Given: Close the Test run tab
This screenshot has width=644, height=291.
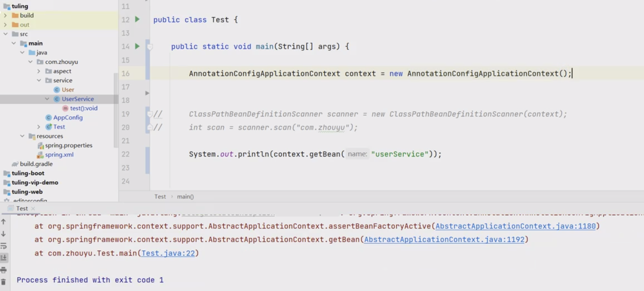Looking at the screenshot, I should coord(33,208).
